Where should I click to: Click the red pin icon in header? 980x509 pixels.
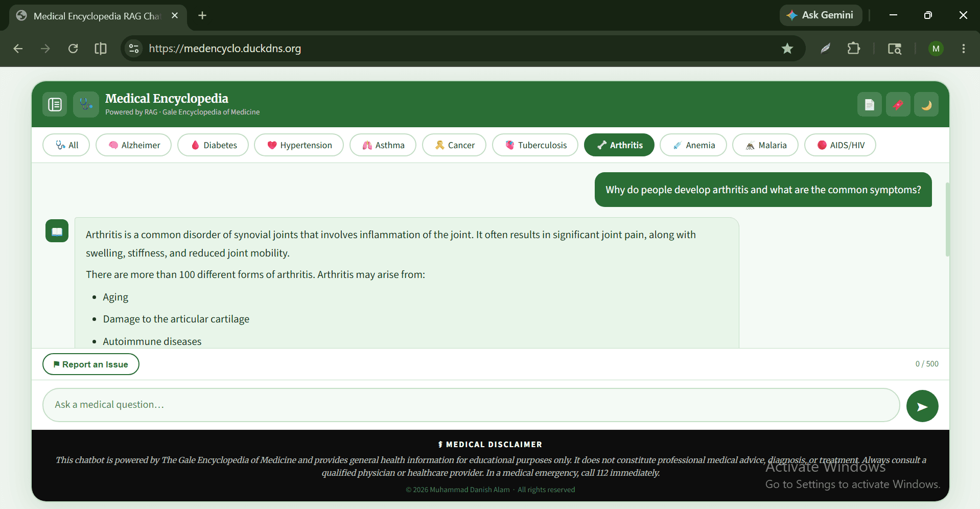click(x=898, y=105)
